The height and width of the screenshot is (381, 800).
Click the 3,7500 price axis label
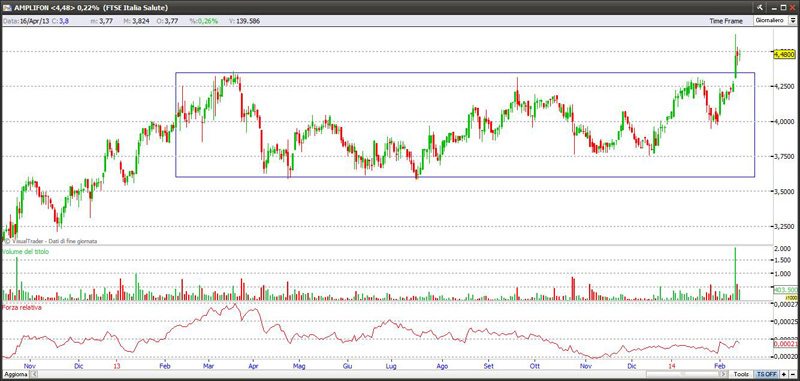tap(784, 157)
